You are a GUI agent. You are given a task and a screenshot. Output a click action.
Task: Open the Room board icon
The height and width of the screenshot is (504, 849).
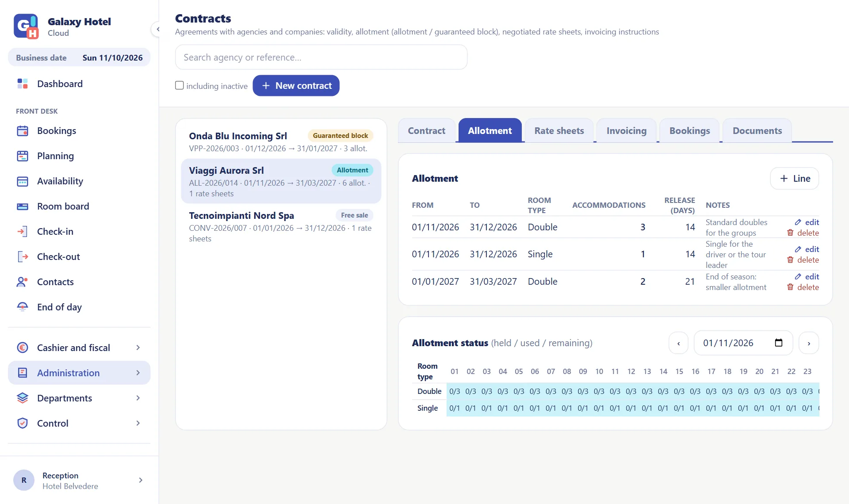23,206
